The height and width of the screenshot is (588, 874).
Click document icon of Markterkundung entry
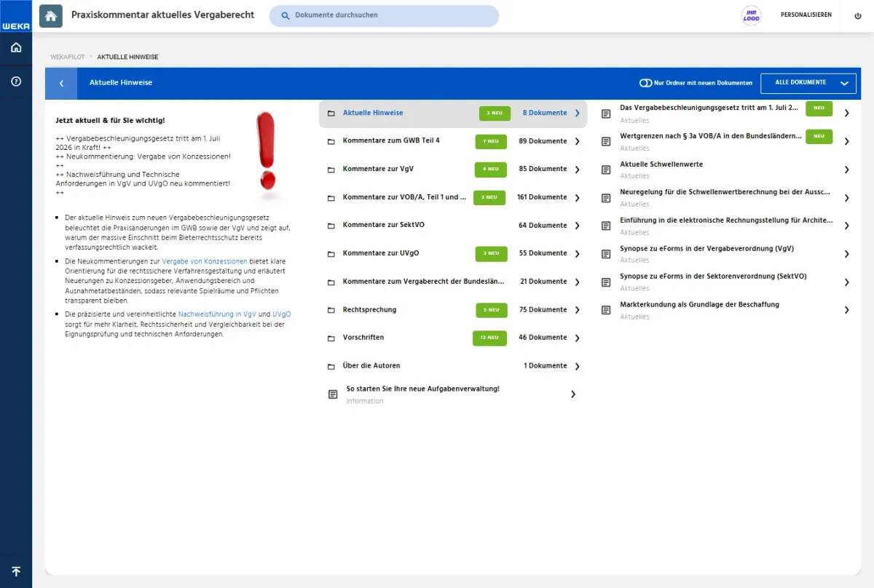point(606,310)
